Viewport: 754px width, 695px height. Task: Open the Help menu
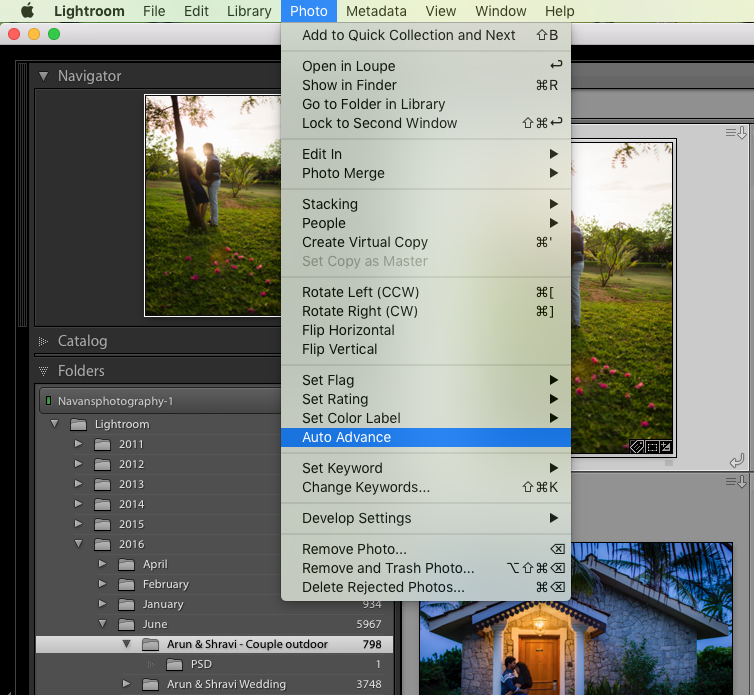[559, 11]
